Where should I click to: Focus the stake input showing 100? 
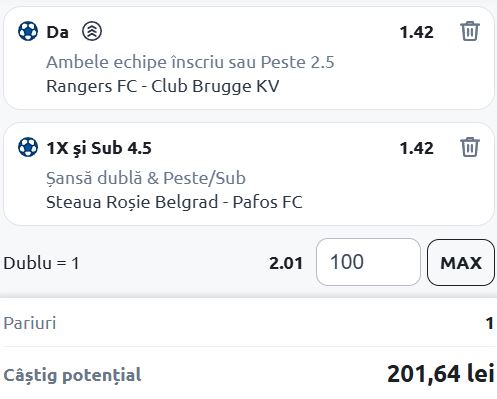click(x=368, y=262)
